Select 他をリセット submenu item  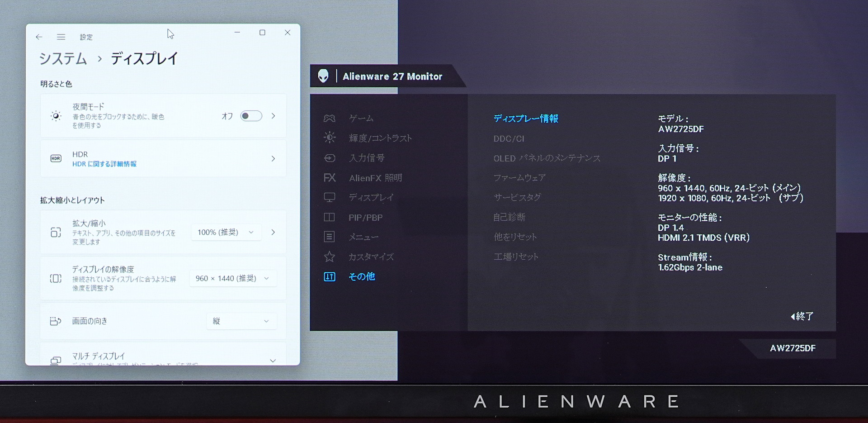click(515, 237)
